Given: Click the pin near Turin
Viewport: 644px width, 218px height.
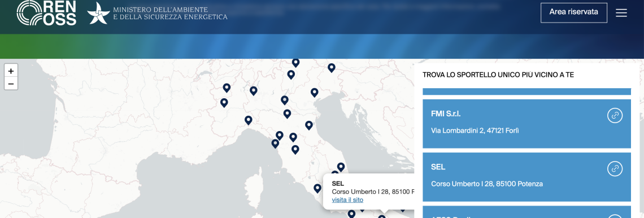Looking at the screenshot, I should click(x=224, y=103).
